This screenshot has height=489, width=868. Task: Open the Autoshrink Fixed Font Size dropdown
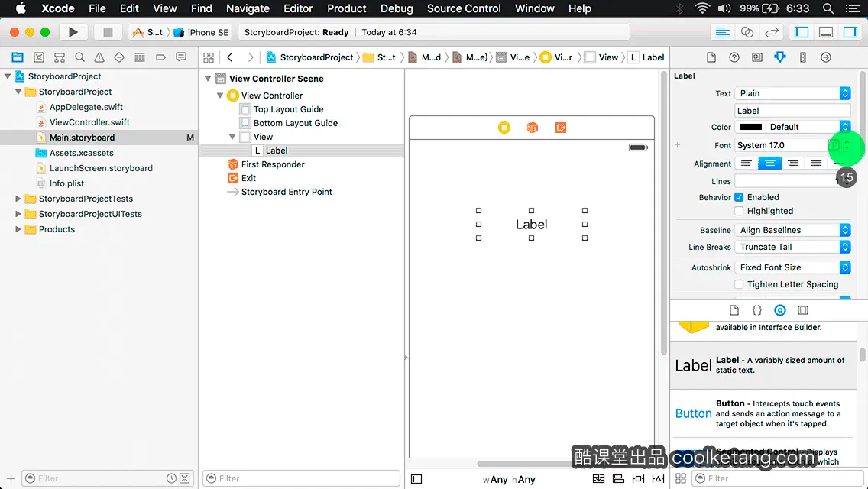coord(792,267)
